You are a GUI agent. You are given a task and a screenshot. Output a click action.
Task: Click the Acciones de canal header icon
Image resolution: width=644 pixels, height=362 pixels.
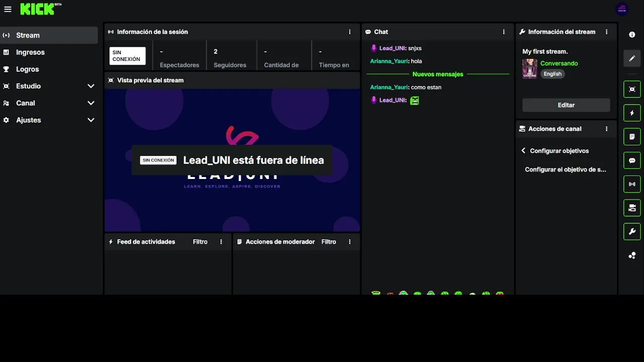click(522, 129)
